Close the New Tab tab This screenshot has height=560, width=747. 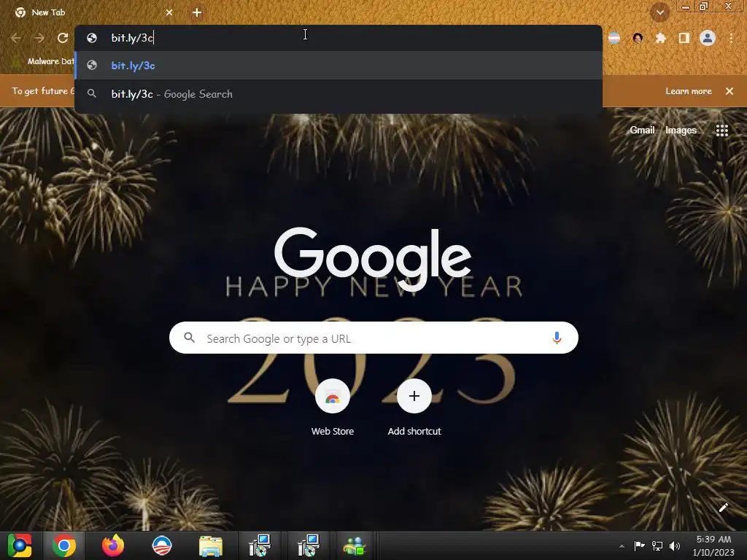(x=169, y=12)
